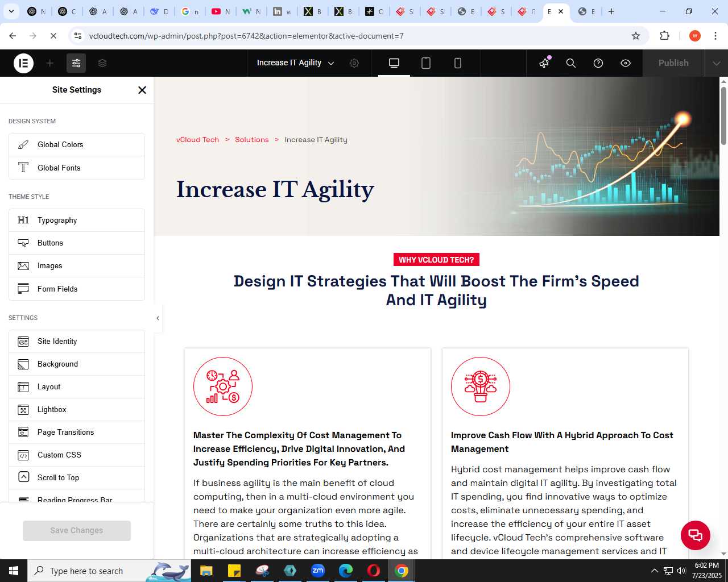This screenshot has height=582, width=728.
Task: Open Global Colors settings
Action: click(x=77, y=145)
